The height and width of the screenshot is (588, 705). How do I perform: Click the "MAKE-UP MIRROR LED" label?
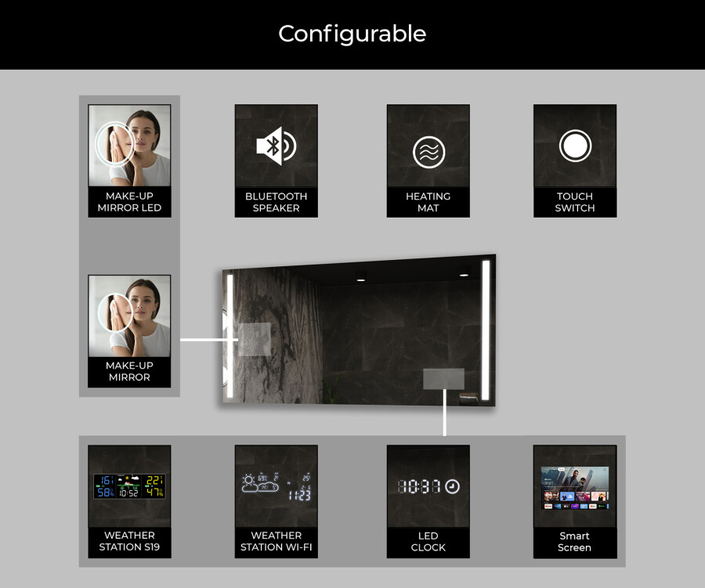click(129, 202)
